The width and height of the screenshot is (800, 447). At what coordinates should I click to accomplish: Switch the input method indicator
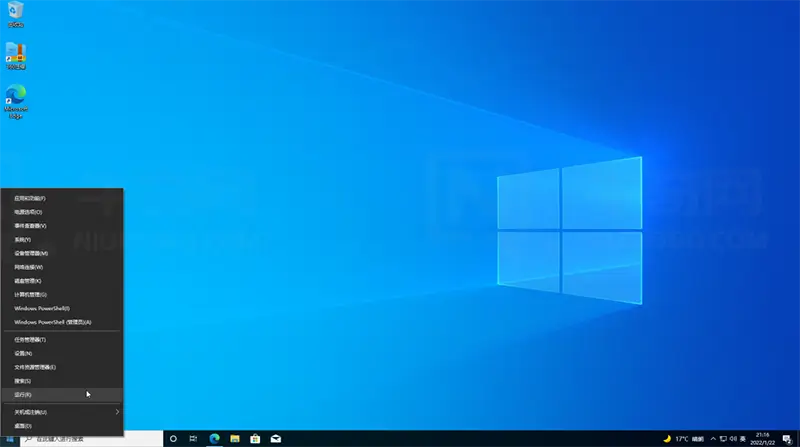[743, 439]
